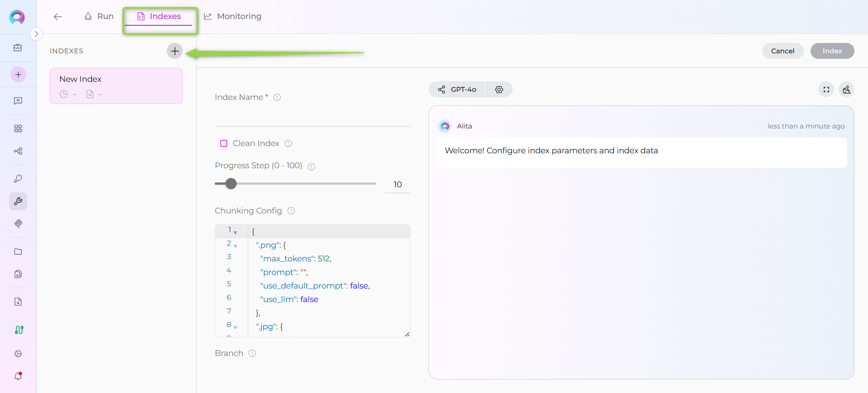The image size is (868, 393).
Task: Click the Index Name input field
Action: pyautogui.click(x=312, y=117)
